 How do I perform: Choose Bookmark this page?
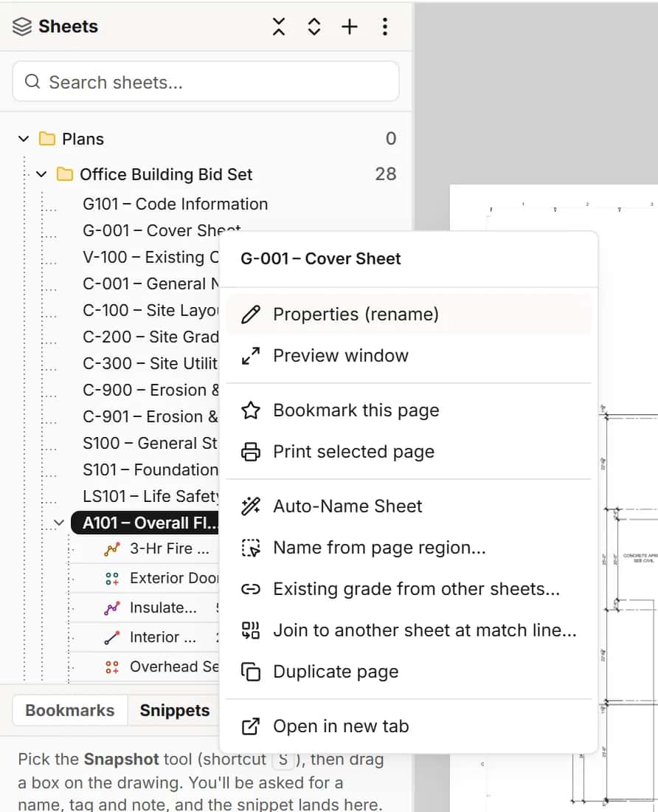pos(409,410)
